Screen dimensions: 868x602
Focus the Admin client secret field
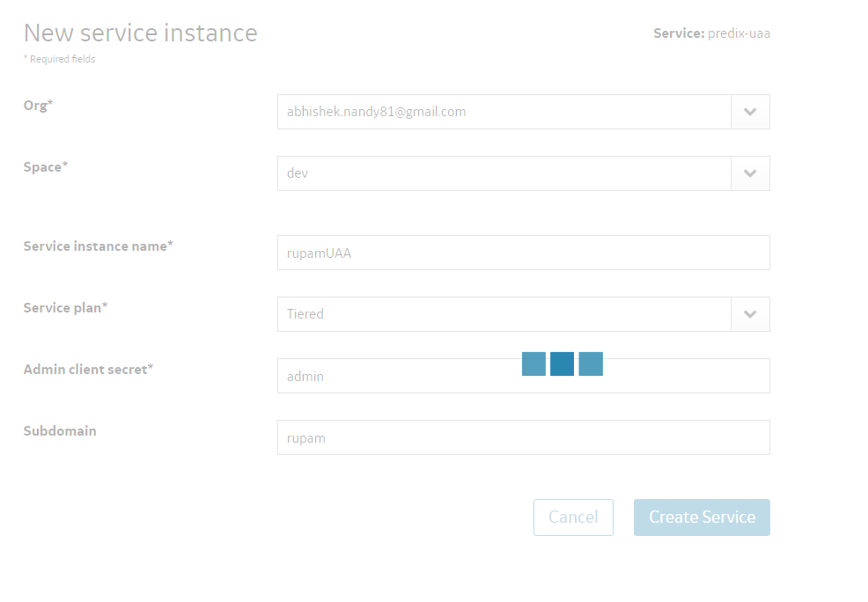tap(524, 376)
